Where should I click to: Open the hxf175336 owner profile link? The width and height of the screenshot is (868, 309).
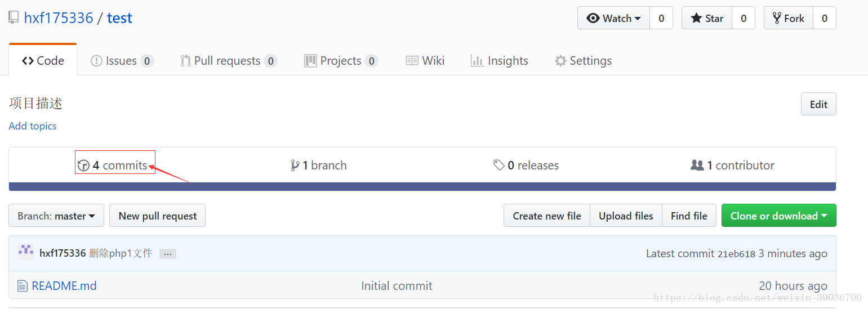(x=58, y=18)
